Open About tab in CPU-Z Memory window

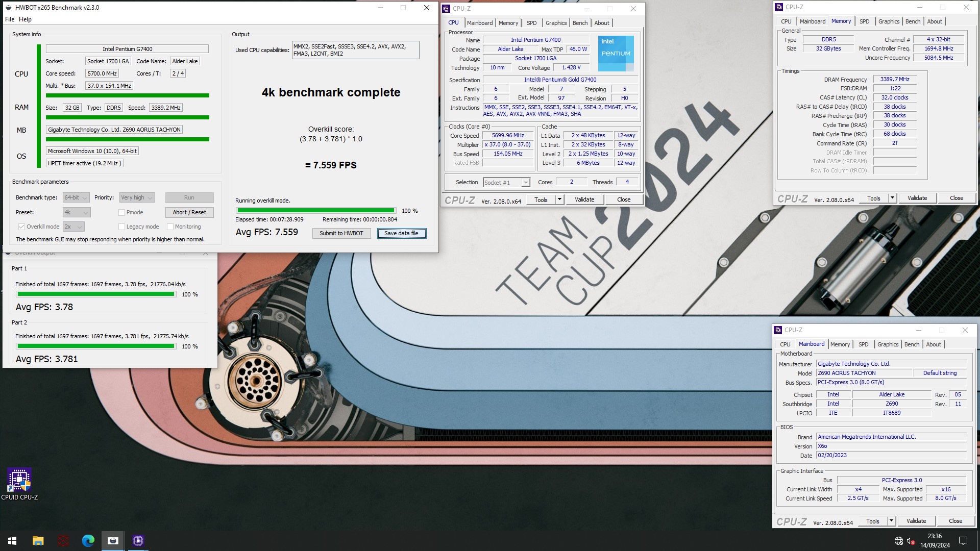point(935,21)
